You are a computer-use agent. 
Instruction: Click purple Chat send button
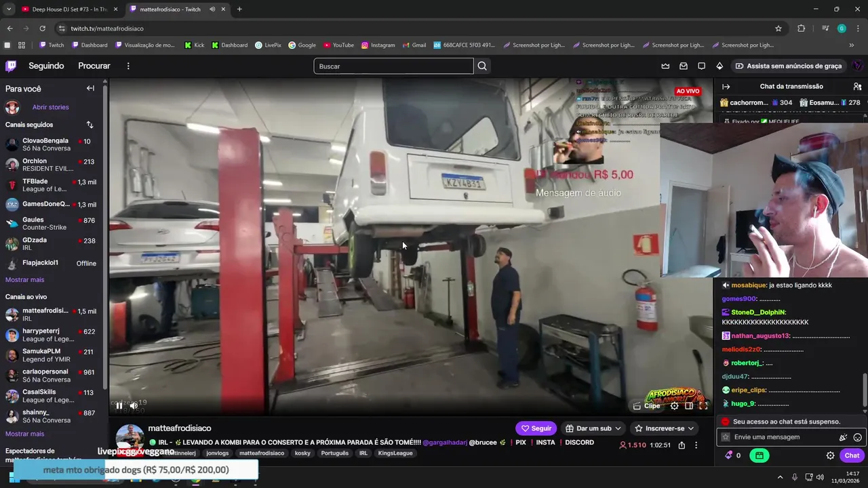click(852, 455)
